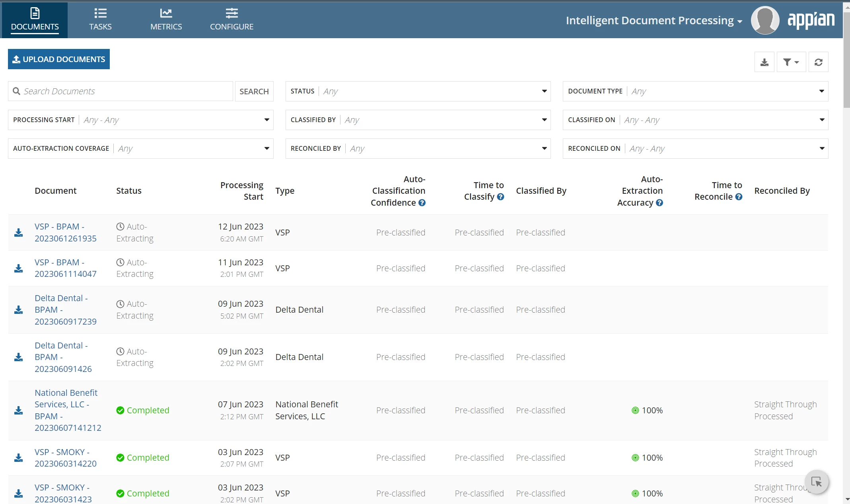Open National Benefit Services, LLC document link
This screenshot has width=850, height=504.
pyautogui.click(x=68, y=411)
